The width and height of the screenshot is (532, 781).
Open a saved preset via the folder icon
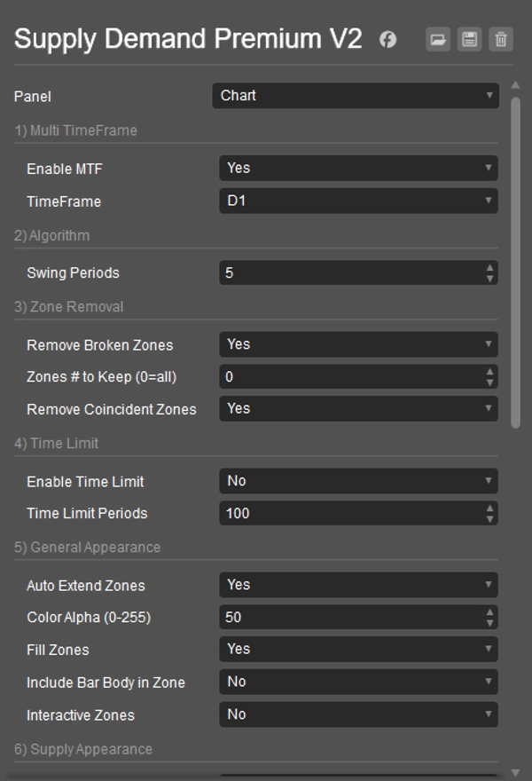coord(438,40)
